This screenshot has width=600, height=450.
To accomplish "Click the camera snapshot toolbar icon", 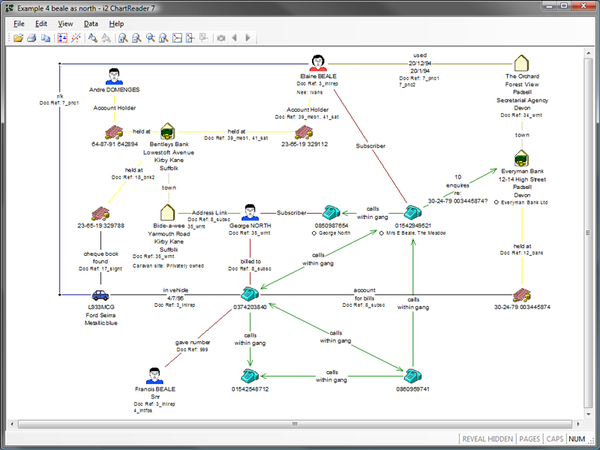I will (x=221, y=38).
